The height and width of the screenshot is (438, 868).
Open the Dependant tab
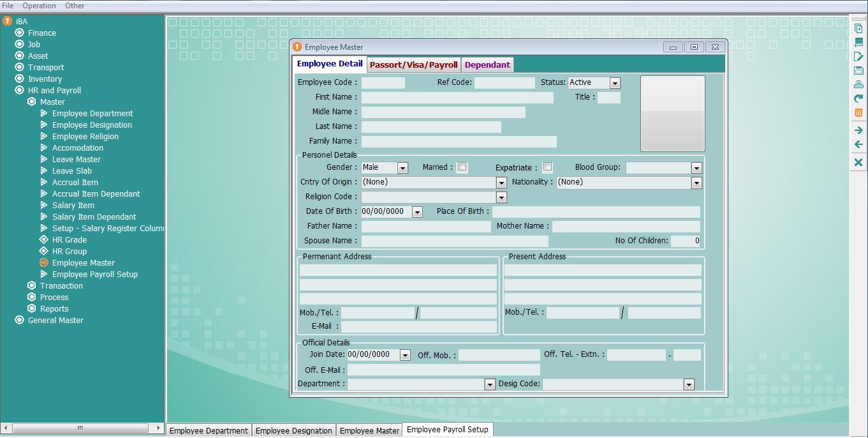pos(487,64)
